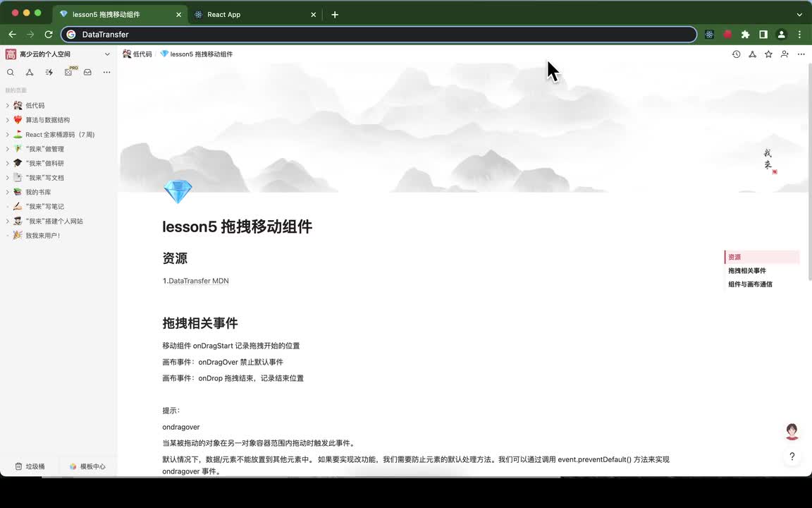Expand "我来"做科研 page arrow
The width and height of the screenshot is (812, 508).
click(7, 163)
